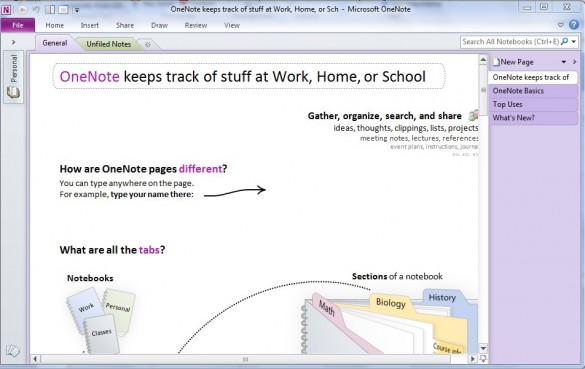The width and height of the screenshot is (585, 369).
Task: Switch to the Draw ribbon tab
Action: pyautogui.click(x=159, y=25)
